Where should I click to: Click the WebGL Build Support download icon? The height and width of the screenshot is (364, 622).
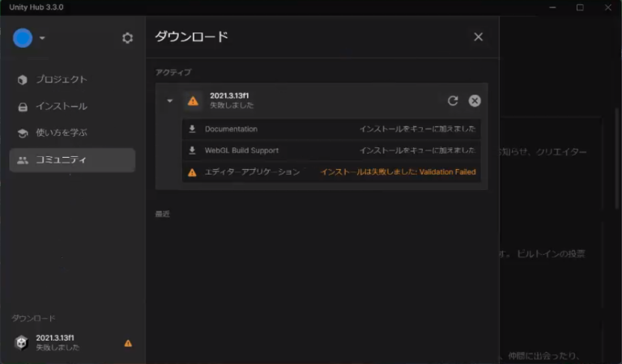tap(192, 150)
